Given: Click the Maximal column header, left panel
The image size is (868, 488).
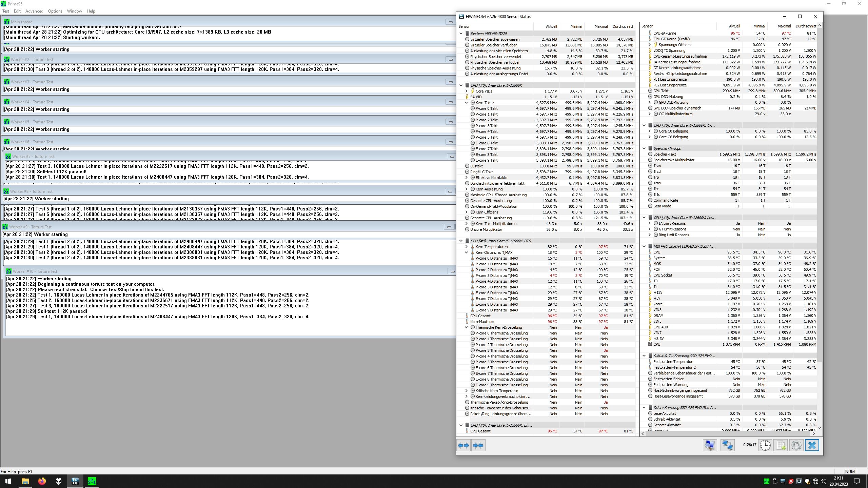Looking at the screenshot, I should coord(601,26).
